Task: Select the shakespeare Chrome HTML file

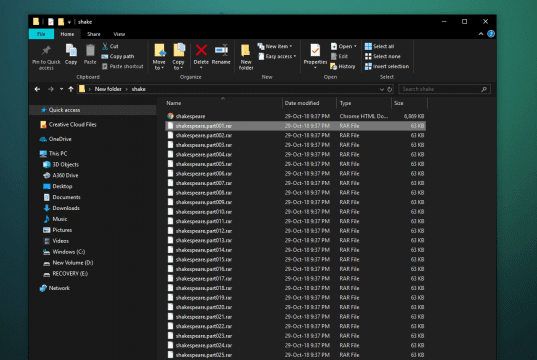Action: point(295,116)
